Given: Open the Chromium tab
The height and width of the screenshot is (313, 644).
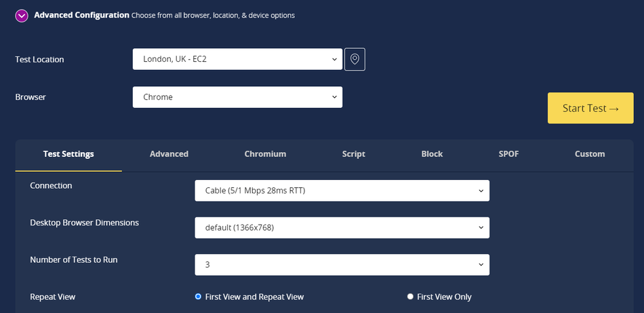Looking at the screenshot, I should [x=265, y=154].
